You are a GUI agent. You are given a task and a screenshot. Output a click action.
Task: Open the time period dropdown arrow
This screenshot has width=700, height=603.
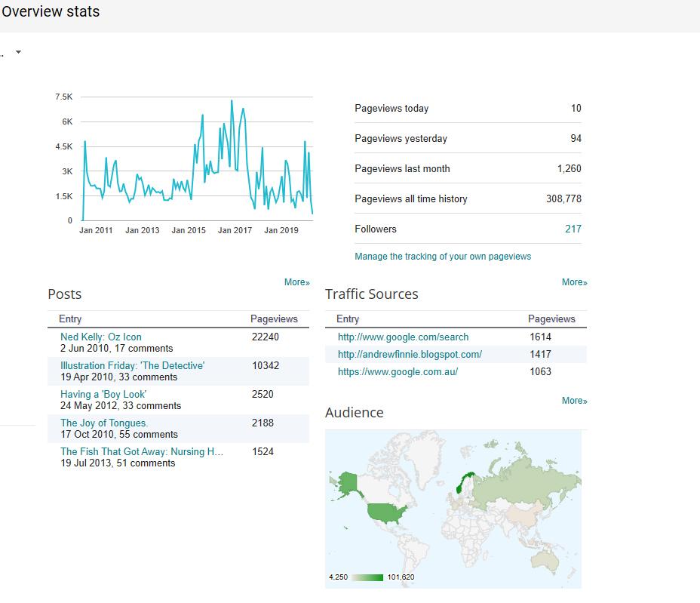[x=18, y=52]
